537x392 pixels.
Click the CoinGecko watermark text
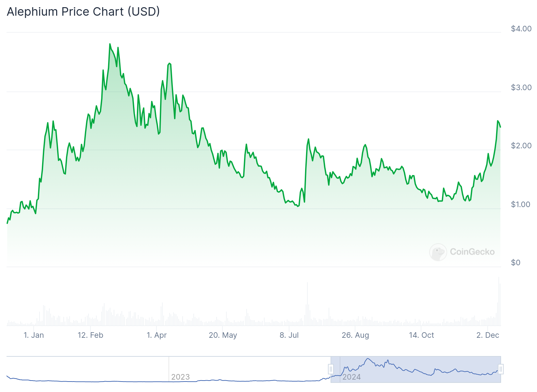(x=472, y=252)
